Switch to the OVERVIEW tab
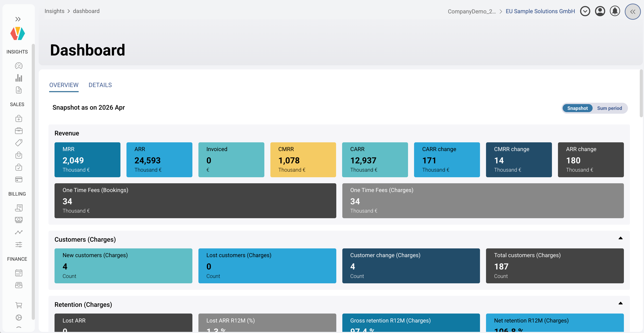 point(64,85)
